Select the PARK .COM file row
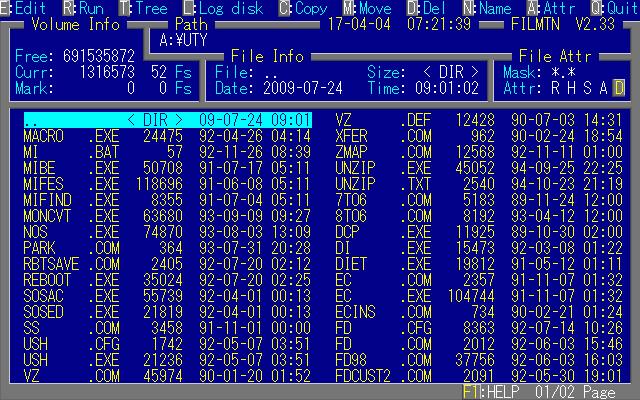 click(168, 248)
